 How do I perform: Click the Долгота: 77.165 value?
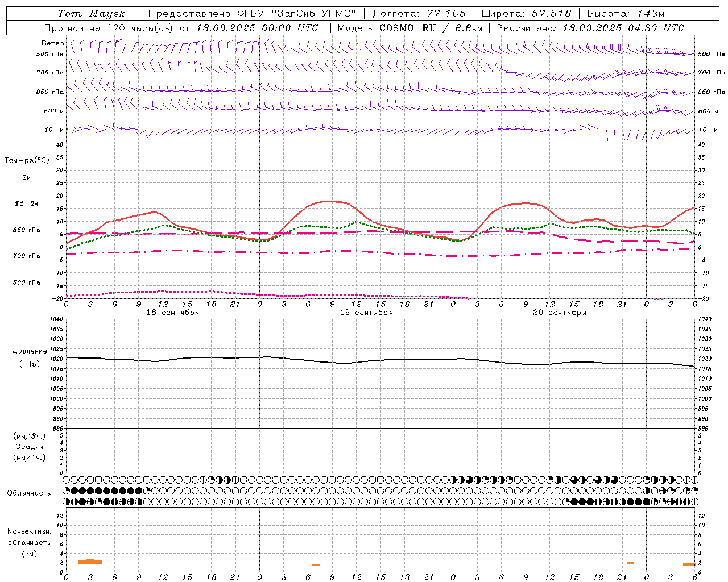(x=419, y=14)
